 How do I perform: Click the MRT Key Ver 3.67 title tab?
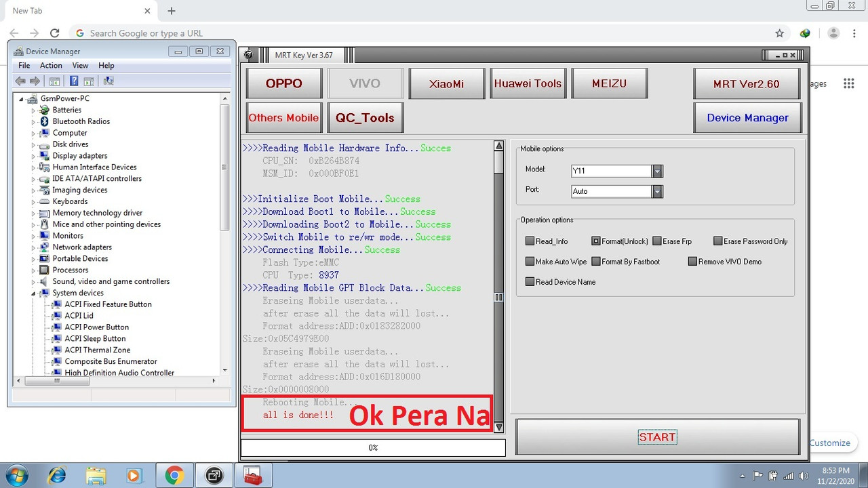(304, 55)
